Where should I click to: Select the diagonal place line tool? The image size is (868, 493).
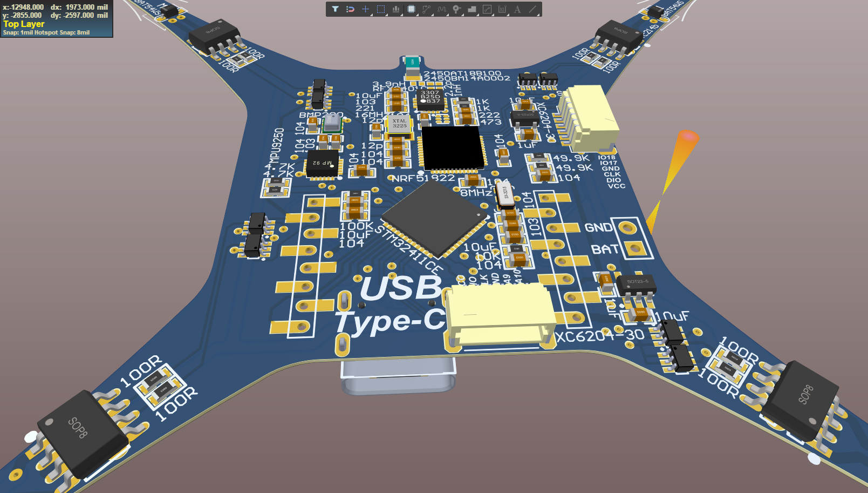(x=532, y=9)
